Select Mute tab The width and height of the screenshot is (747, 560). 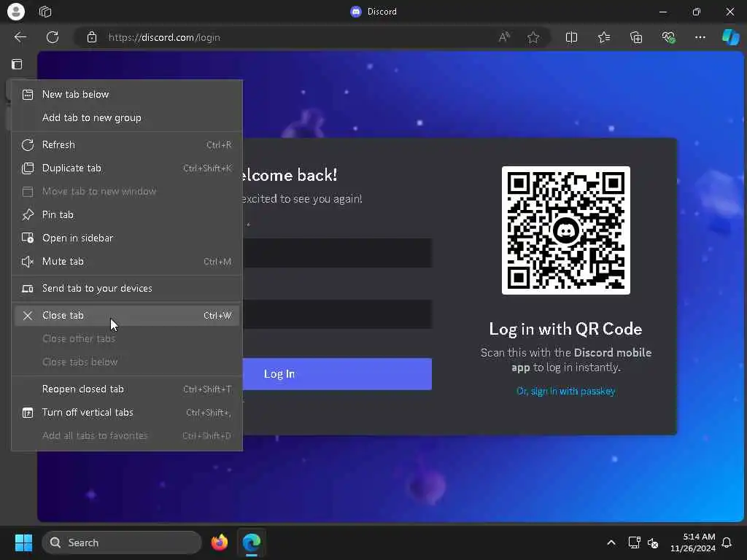[127, 262]
